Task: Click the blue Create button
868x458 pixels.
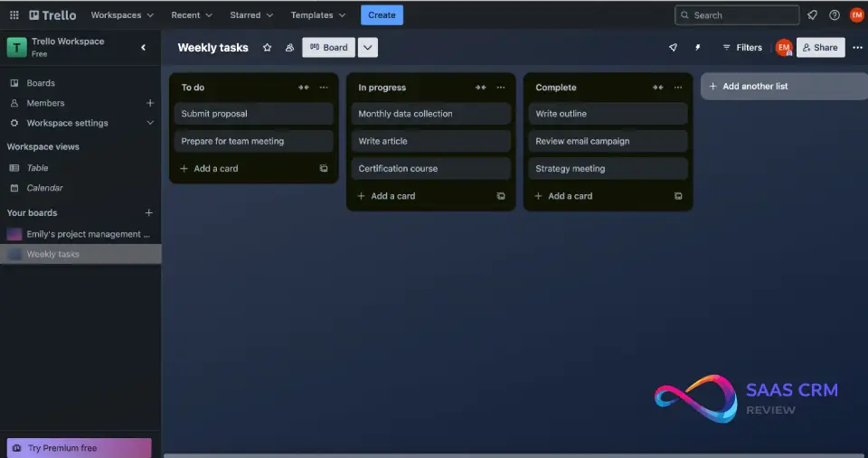Action: pos(382,15)
